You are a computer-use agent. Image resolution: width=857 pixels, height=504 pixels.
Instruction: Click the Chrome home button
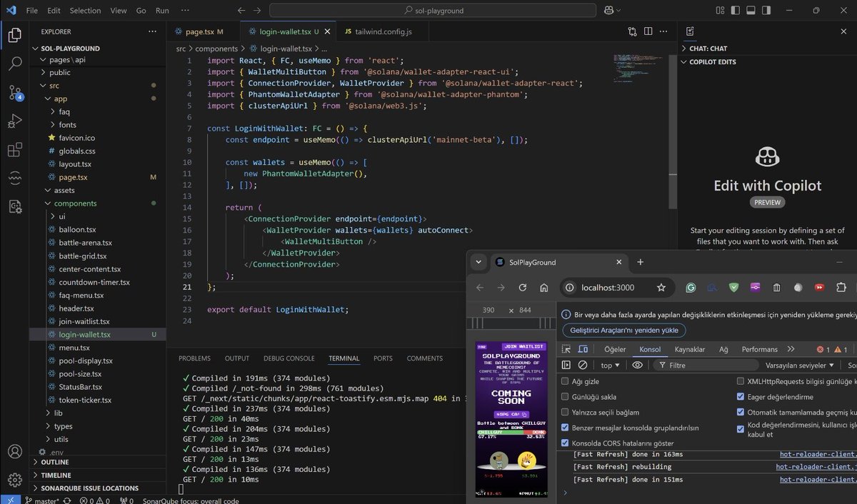544,288
